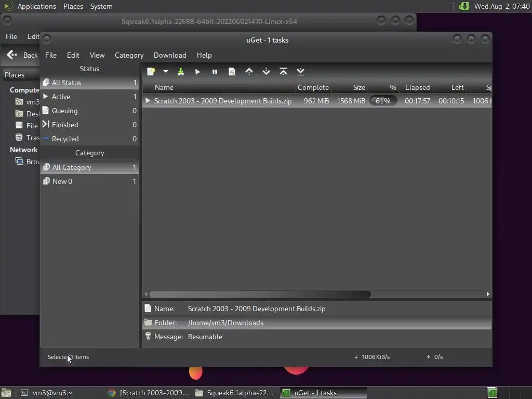The height and width of the screenshot is (399, 532).
Task: Sort by Complete column header
Action: click(313, 87)
